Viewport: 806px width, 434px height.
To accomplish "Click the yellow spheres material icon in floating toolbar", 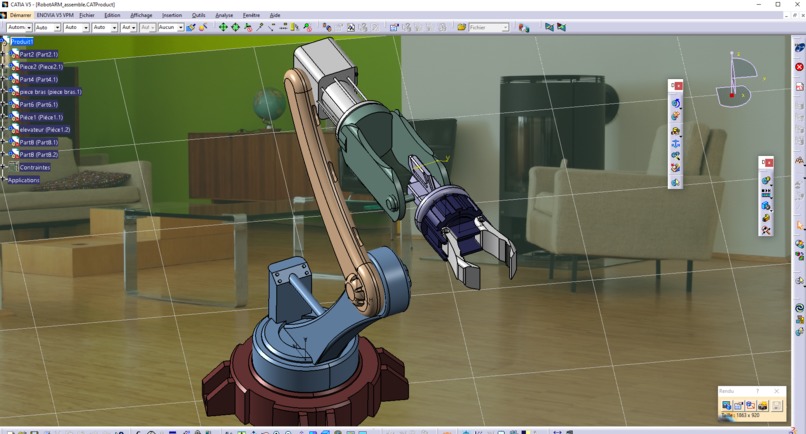I will (675, 131).
